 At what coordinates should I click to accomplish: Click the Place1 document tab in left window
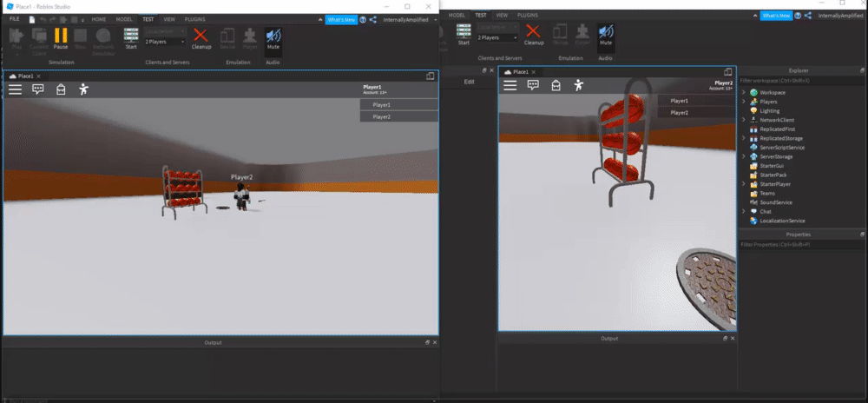[x=25, y=76]
